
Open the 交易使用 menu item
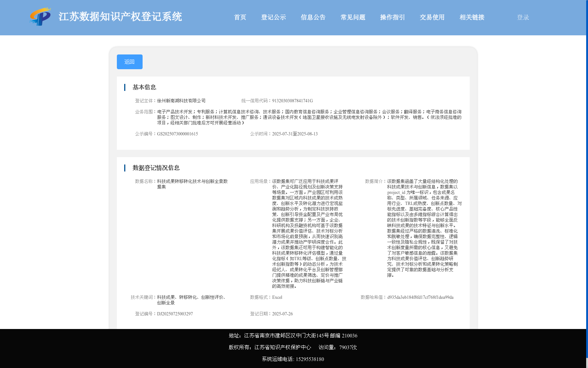[x=432, y=17]
